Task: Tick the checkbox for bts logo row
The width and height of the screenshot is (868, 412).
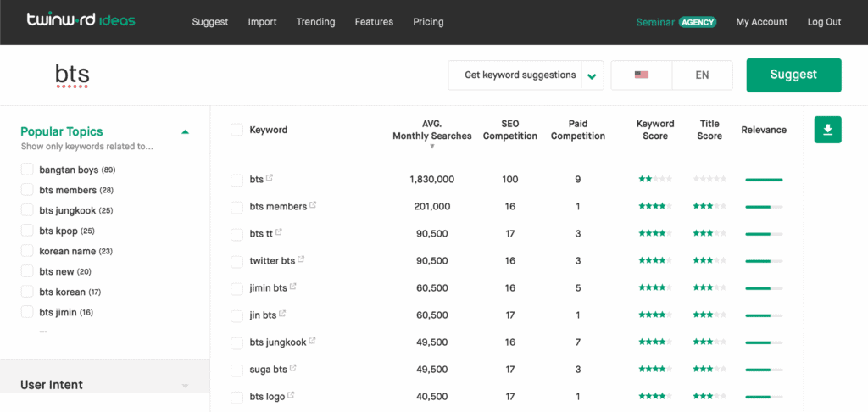Action: 237,397
